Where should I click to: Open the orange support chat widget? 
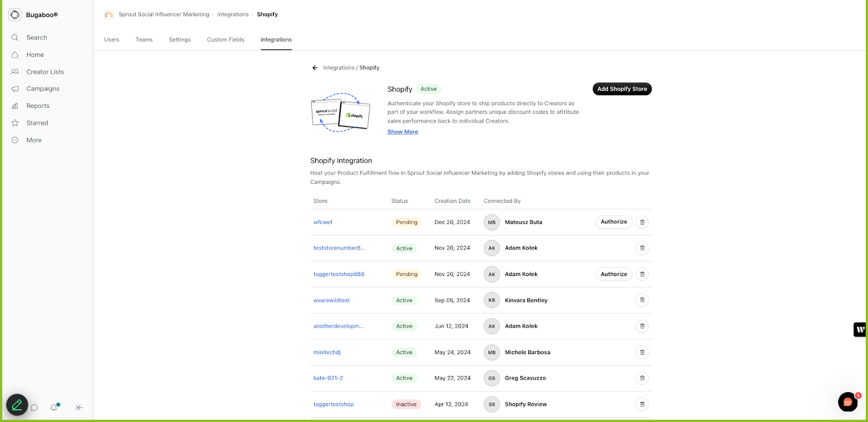pos(848,402)
